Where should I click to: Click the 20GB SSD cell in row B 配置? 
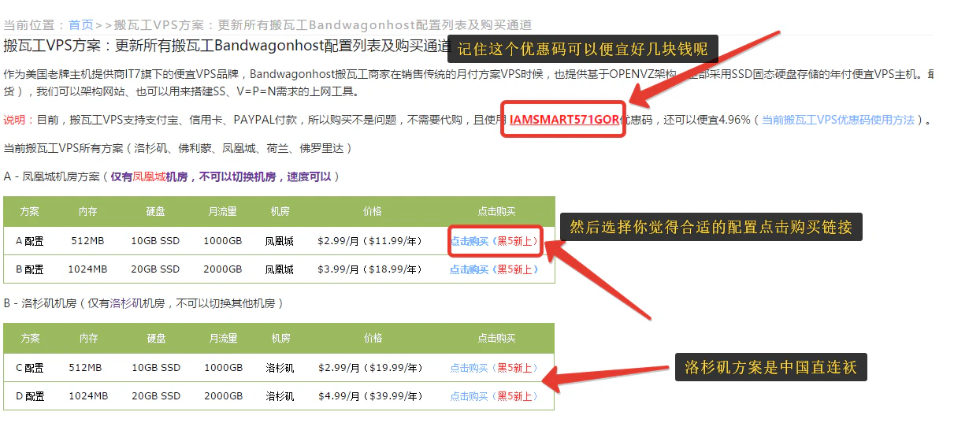tap(155, 269)
